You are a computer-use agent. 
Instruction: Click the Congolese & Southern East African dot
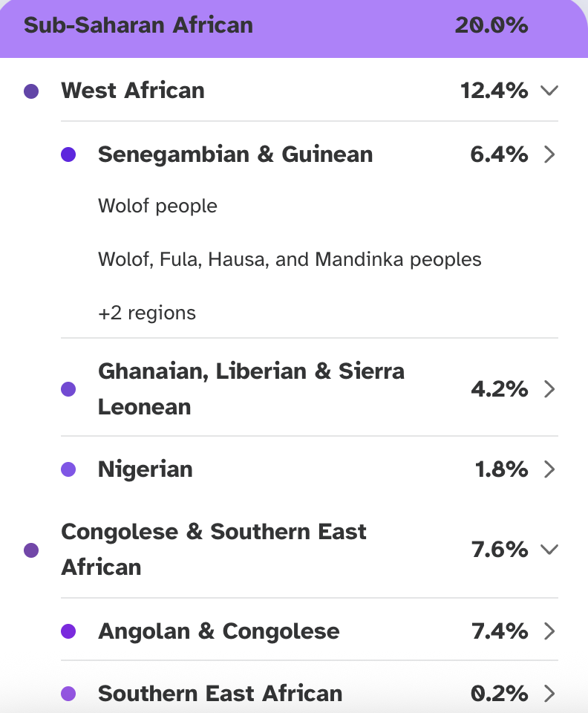[31, 550]
